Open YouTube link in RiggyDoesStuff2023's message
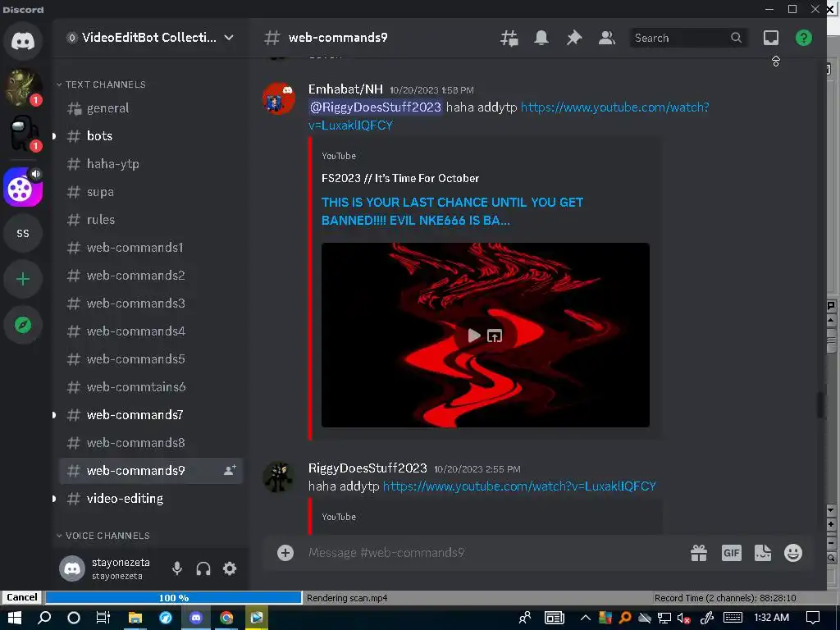The width and height of the screenshot is (840, 630). coord(519,486)
